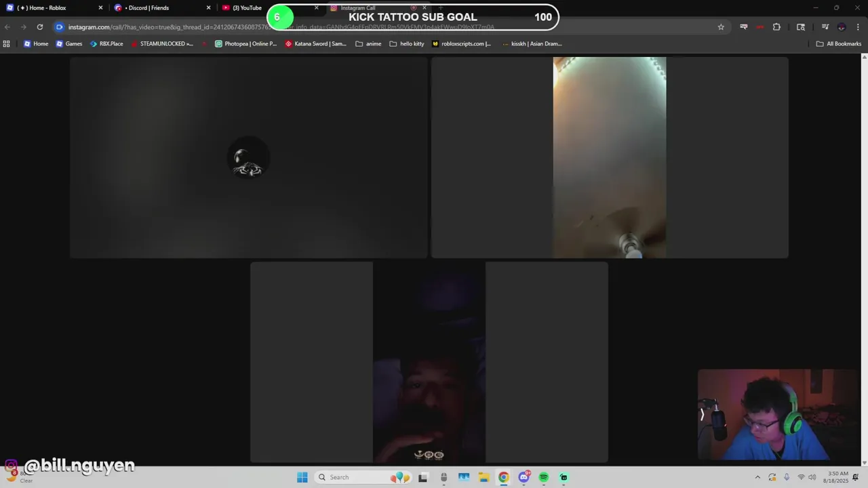Close the Discord | Friends tab
This screenshot has width=868, height=488.
point(208,8)
